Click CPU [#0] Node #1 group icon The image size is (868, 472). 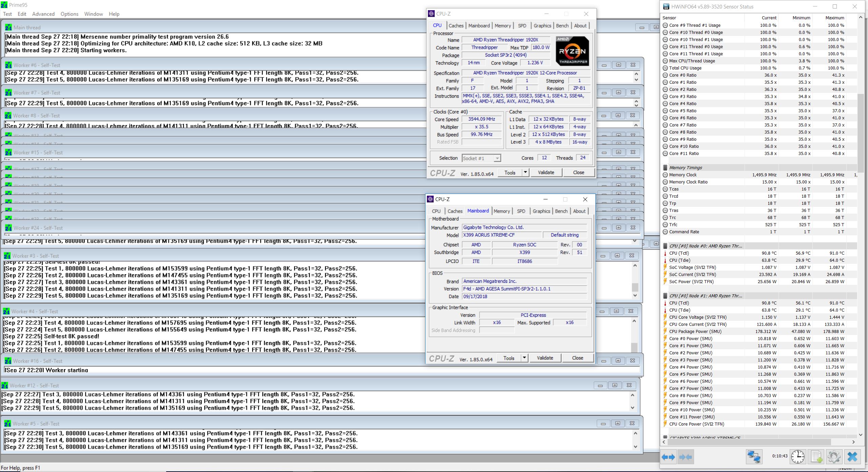click(665, 296)
